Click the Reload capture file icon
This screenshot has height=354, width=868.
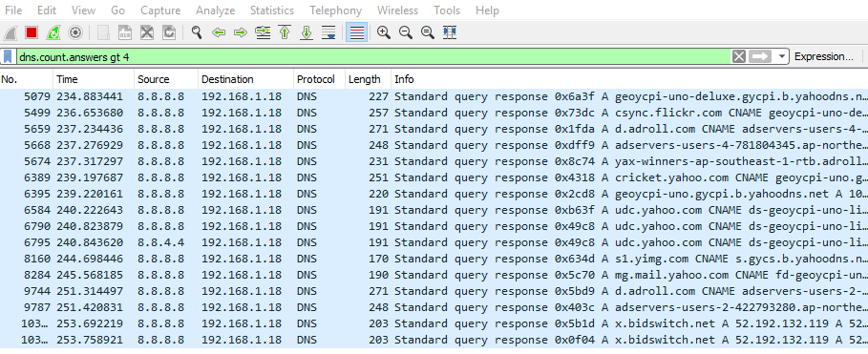pyautogui.click(x=169, y=32)
